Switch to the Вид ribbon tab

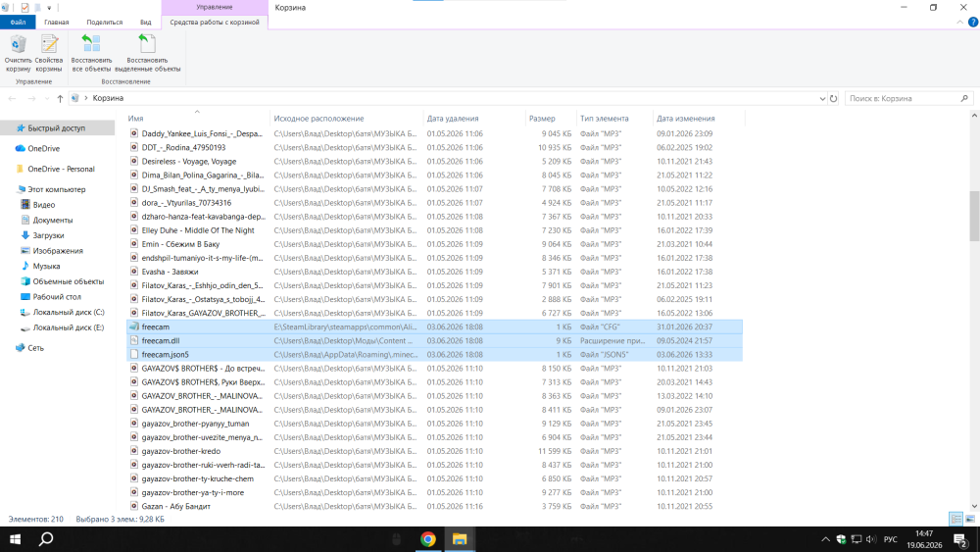146,22
